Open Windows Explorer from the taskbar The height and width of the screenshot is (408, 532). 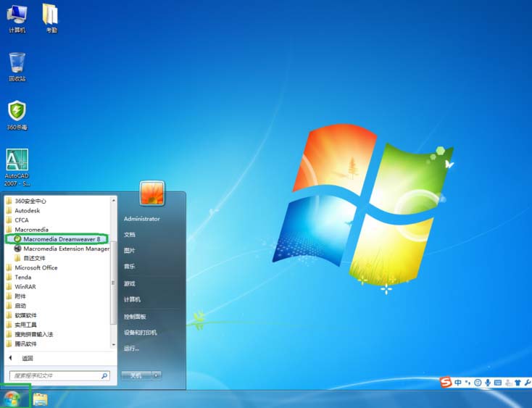[x=41, y=399]
